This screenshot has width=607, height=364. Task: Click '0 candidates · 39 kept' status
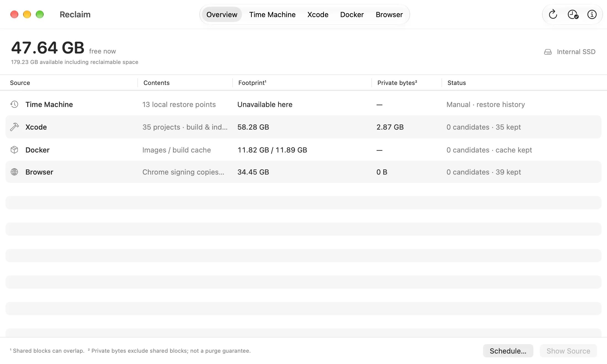(484, 172)
